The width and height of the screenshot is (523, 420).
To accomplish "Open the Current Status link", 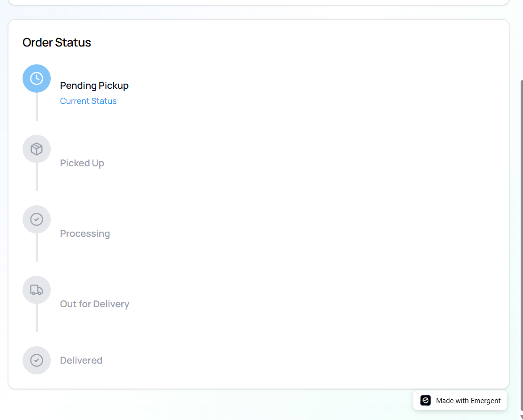I will 88,101.
